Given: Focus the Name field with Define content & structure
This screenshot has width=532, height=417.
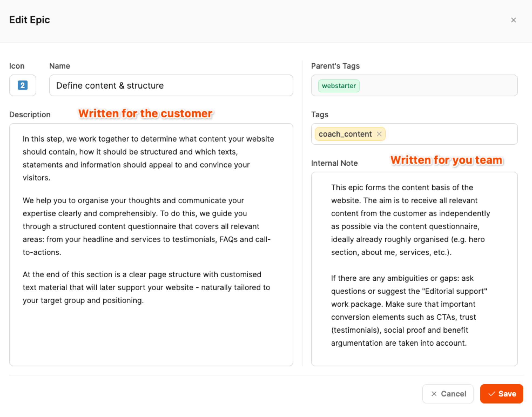Looking at the screenshot, I should [x=171, y=86].
